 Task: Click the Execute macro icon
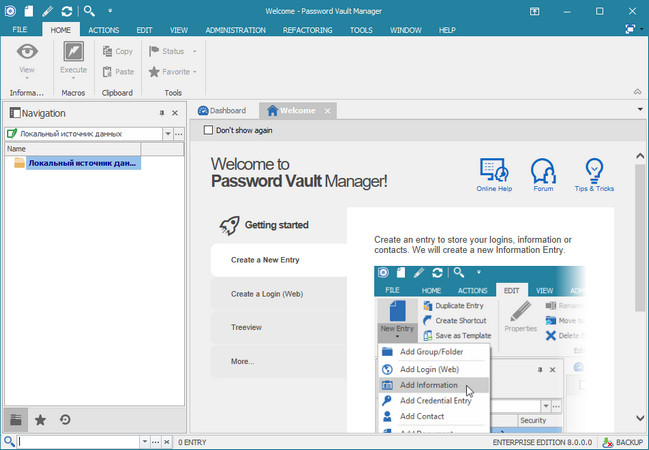(x=74, y=52)
